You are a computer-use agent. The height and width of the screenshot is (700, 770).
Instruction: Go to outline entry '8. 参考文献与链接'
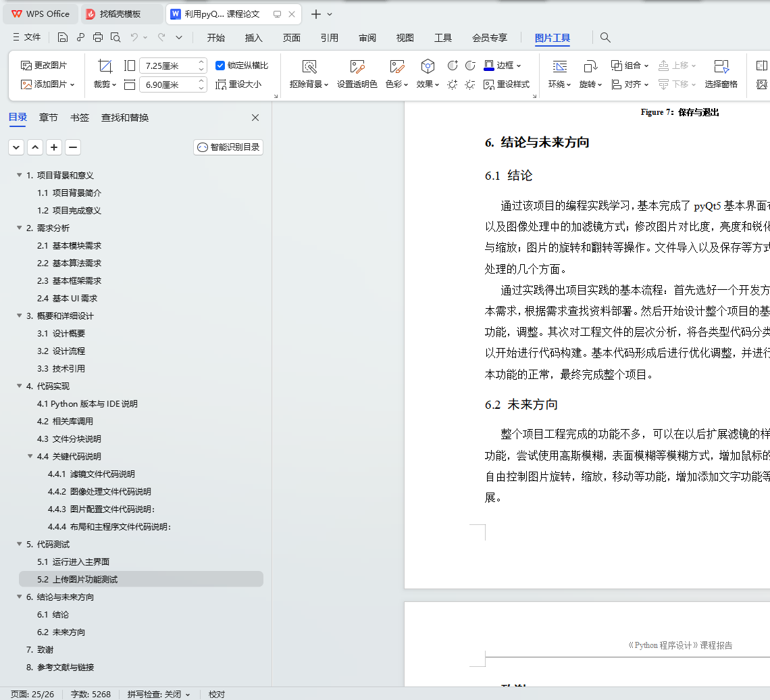click(x=59, y=667)
